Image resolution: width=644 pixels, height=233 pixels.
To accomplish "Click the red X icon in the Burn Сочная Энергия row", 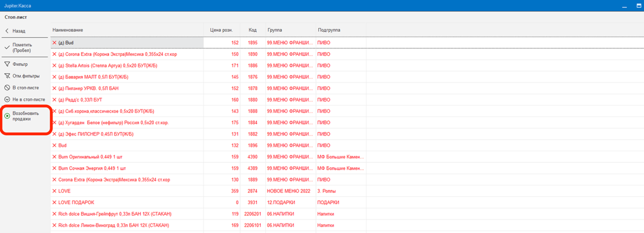I will pyautogui.click(x=55, y=168).
